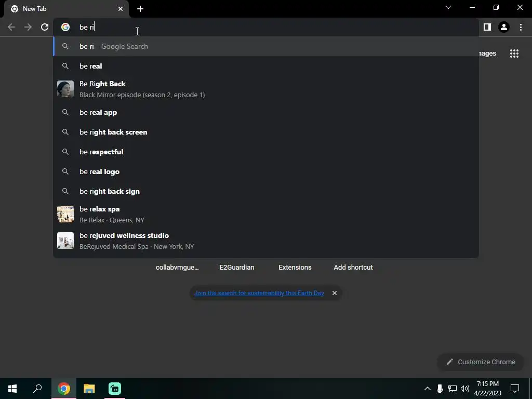532x399 pixels.
Task: Open the Extensions shortcut
Action: (x=295, y=268)
